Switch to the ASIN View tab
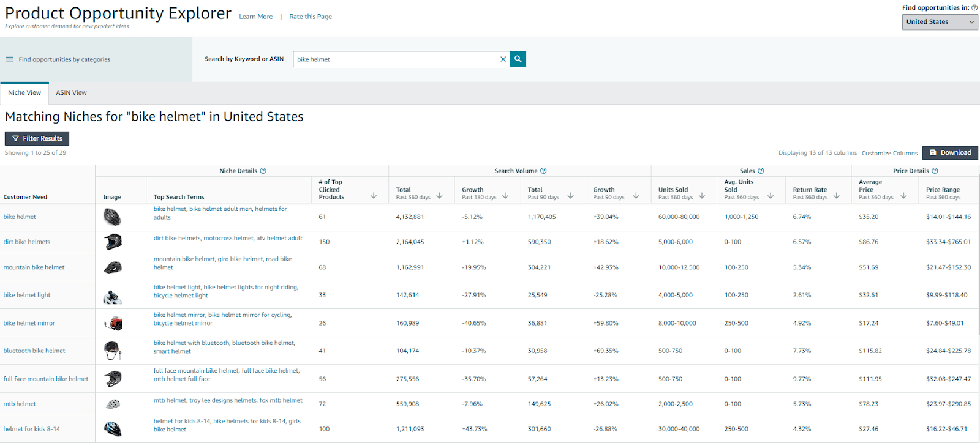 (x=71, y=93)
